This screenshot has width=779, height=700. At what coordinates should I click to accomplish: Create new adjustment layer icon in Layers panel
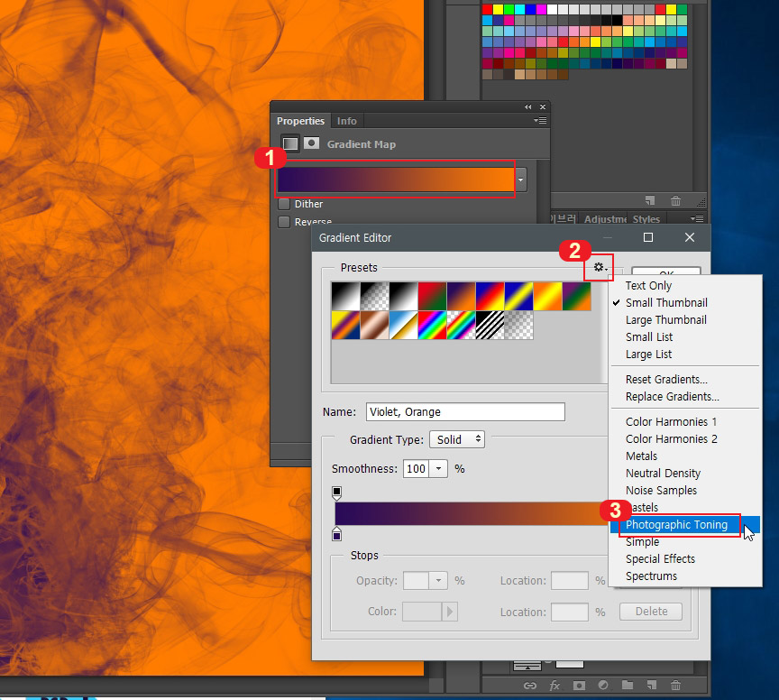point(603,685)
